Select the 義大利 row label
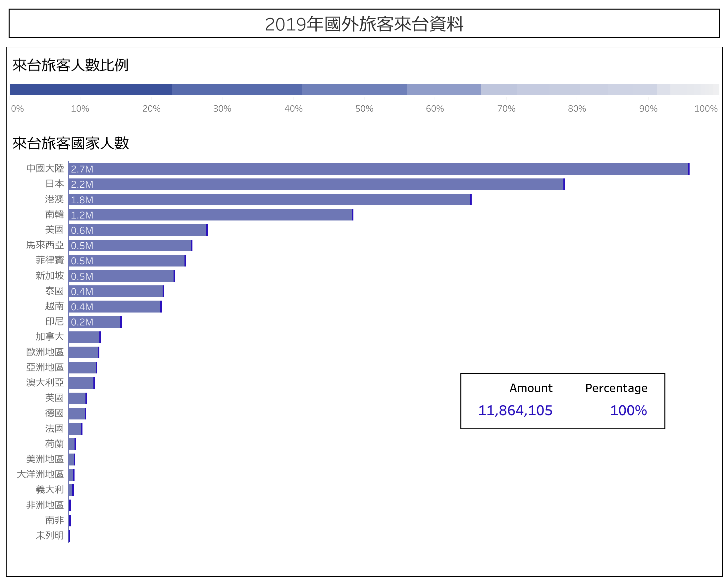This screenshot has height=582, width=728. (50, 489)
